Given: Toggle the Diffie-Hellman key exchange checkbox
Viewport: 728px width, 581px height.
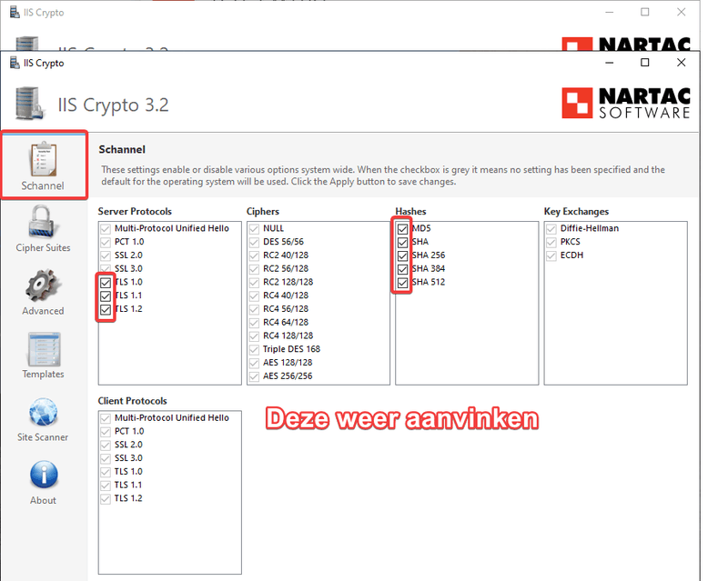Looking at the screenshot, I should pyautogui.click(x=551, y=229).
